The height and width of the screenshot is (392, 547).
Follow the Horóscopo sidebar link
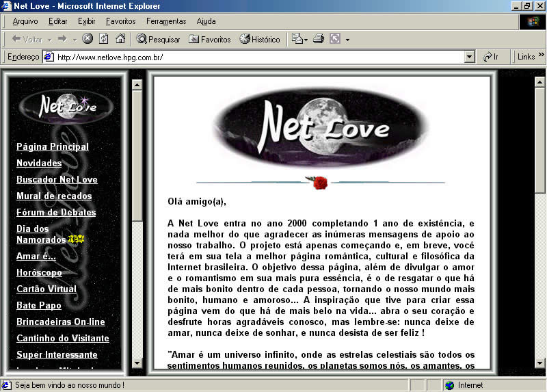(x=39, y=272)
